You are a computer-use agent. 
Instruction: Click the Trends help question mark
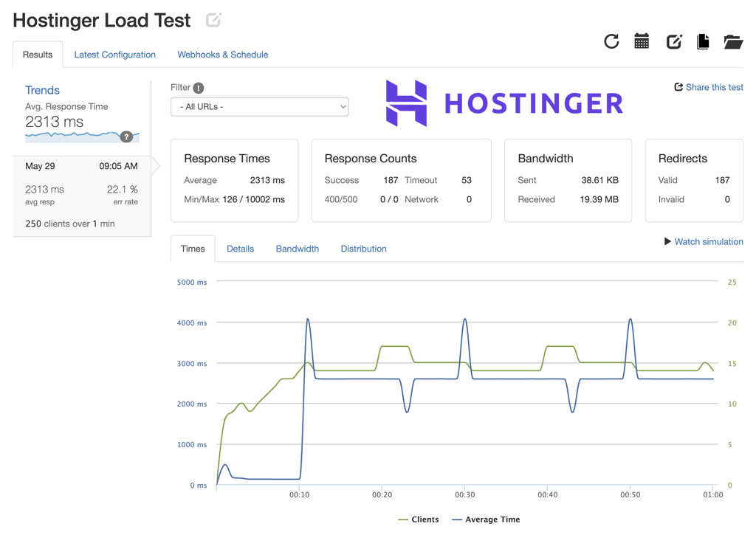[126, 137]
